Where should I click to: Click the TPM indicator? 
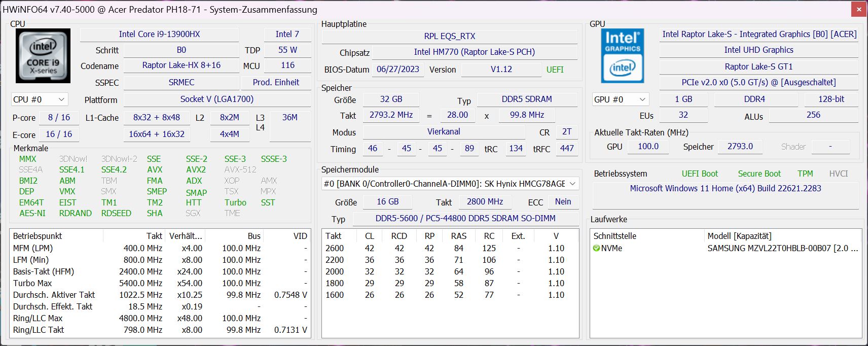click(x=805, y=174)
